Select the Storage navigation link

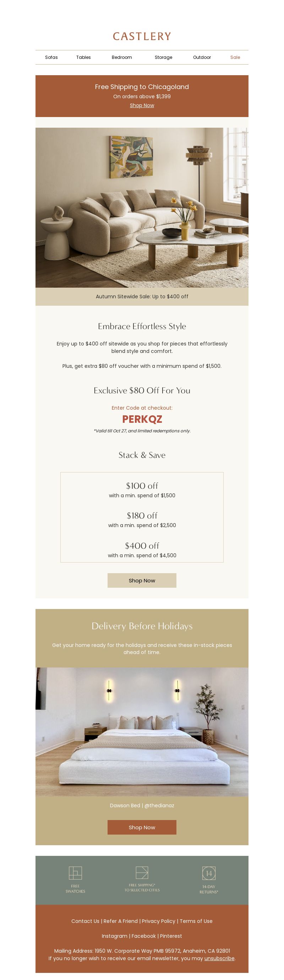(x=163, y=57)
